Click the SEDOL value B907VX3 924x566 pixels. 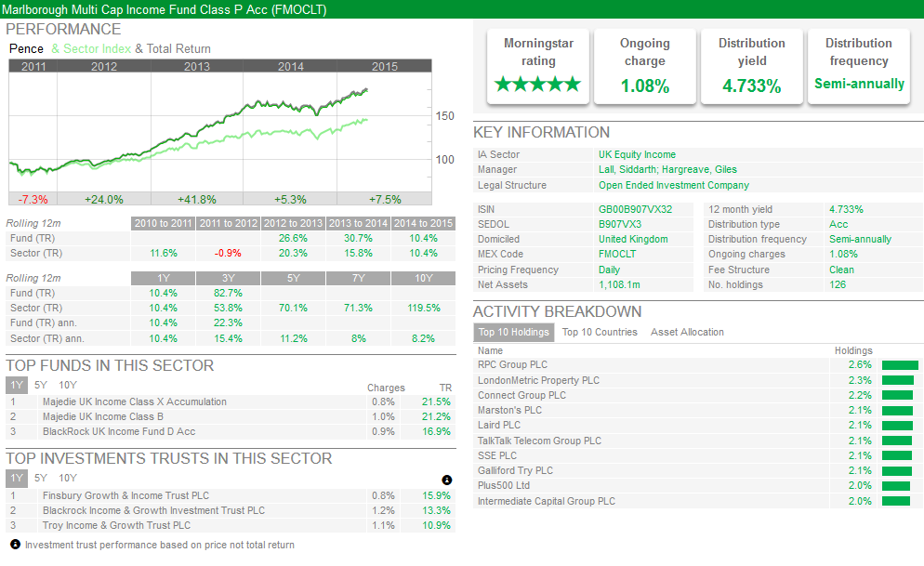coord(620,224)
